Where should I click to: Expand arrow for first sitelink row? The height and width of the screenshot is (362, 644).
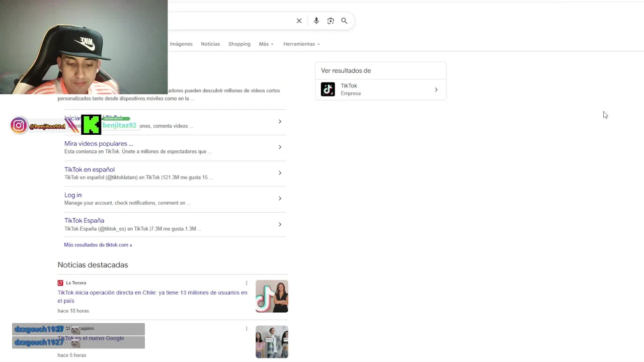tap(280, 121)
